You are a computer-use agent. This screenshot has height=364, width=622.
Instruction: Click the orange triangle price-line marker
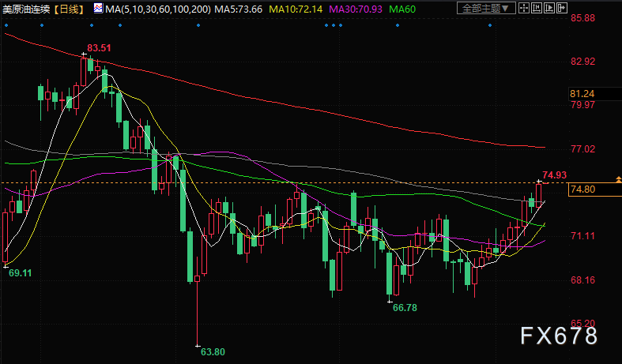(618, 179)
